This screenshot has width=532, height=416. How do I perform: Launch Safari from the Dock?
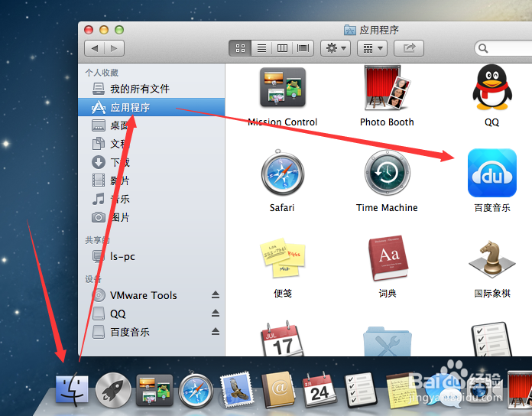click(196, 390)
